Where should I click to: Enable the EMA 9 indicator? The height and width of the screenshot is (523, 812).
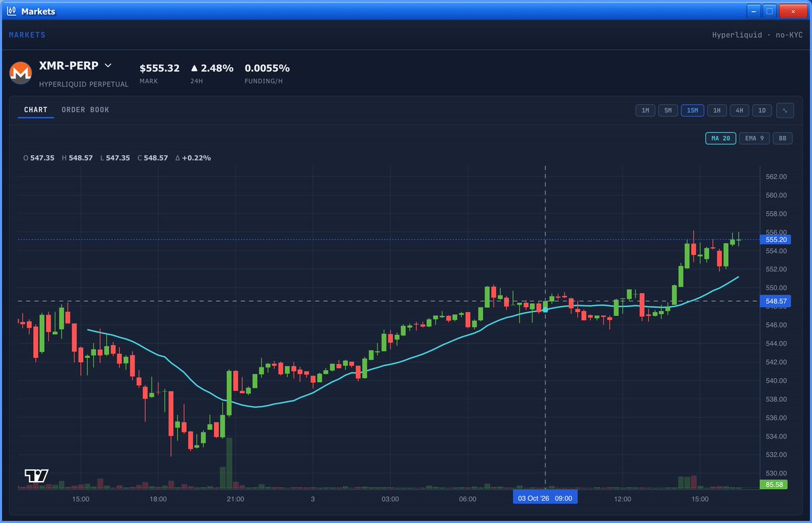pyautogui.click(x=754, y=138)
